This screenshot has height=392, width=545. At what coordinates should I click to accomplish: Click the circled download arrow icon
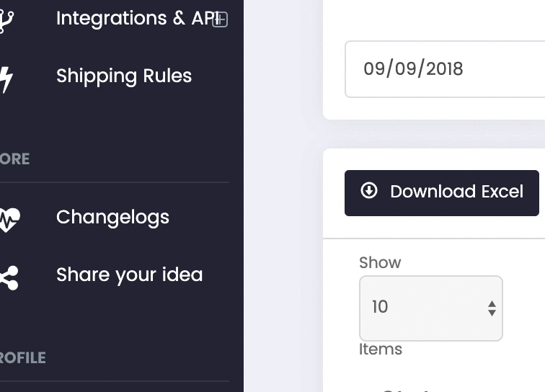[x=369, y=191]
